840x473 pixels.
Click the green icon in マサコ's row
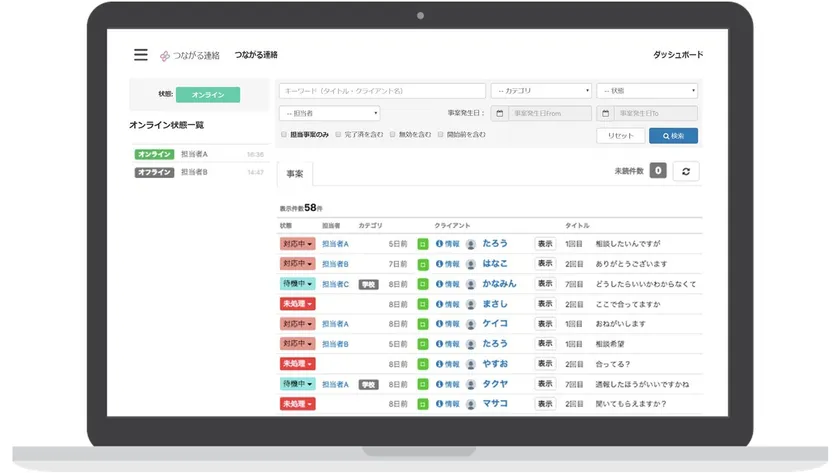(x=423, y=404)
